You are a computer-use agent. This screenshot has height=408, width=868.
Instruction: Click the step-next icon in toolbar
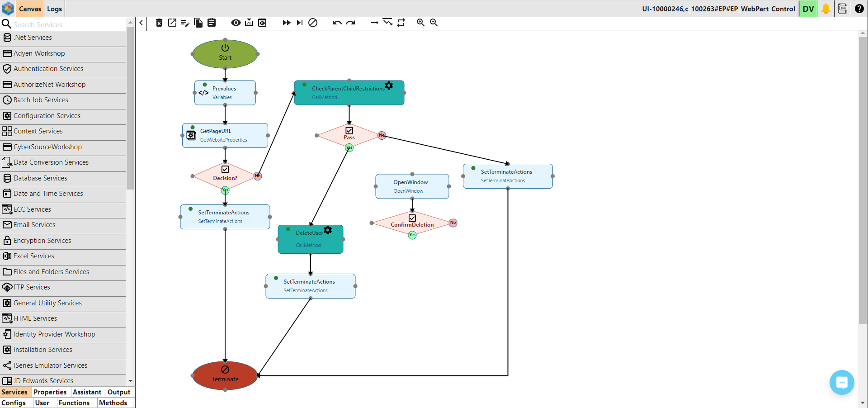300,23
